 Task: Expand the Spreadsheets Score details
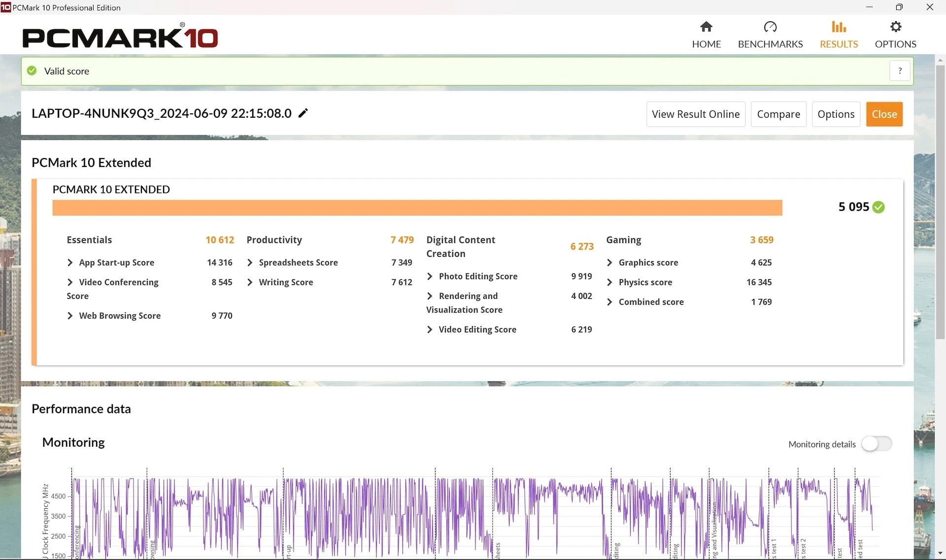[x=250, y=263]
